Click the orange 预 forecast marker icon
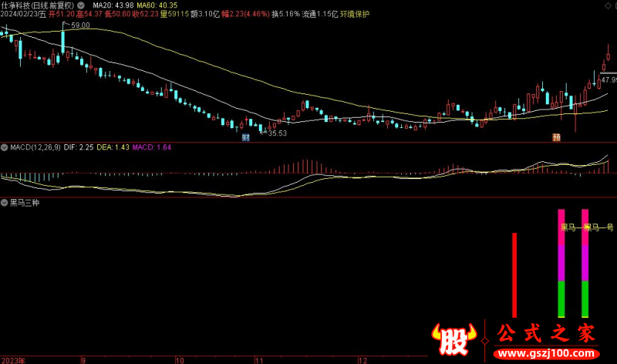Image resolution: width=617 pixels, height=364 pixels. [555, 137]
